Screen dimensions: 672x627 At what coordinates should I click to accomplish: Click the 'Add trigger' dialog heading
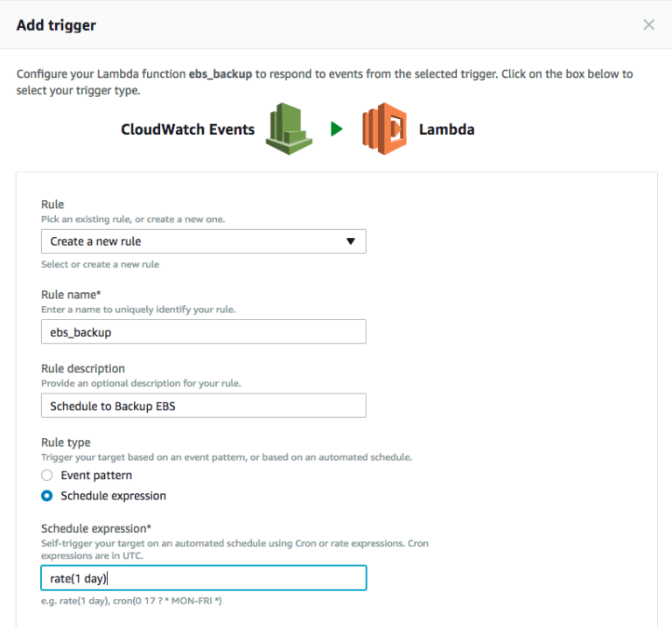56,25
